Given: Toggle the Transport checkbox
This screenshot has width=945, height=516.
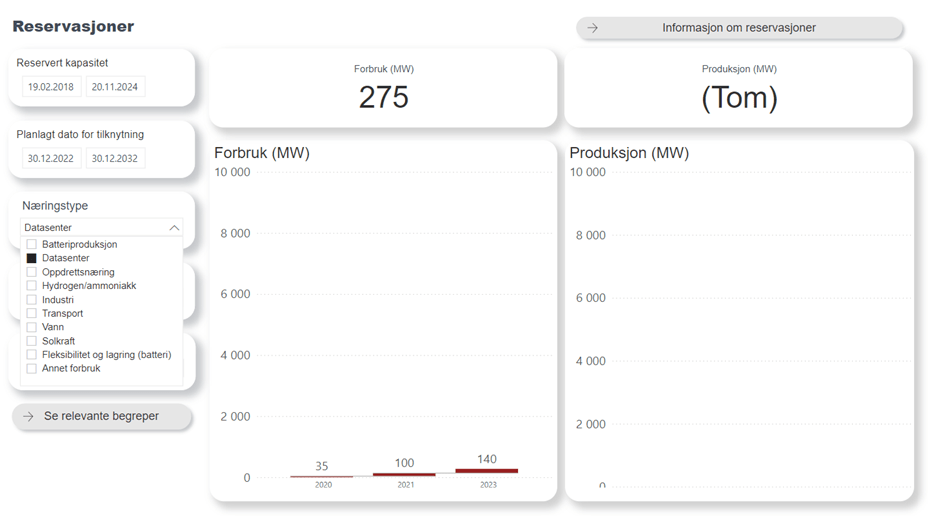Looking at the screenshot, I should pyautogui.click(x=32, y=314).
